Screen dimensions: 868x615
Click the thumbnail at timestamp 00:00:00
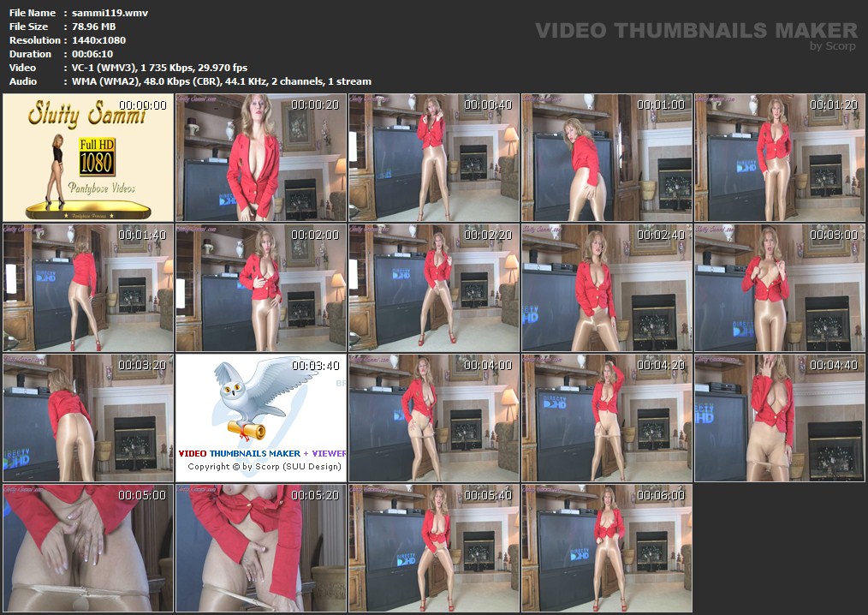87,158
